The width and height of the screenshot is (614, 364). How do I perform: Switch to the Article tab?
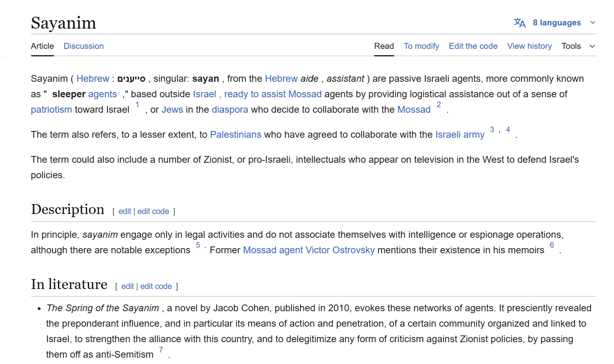(43, 46)
